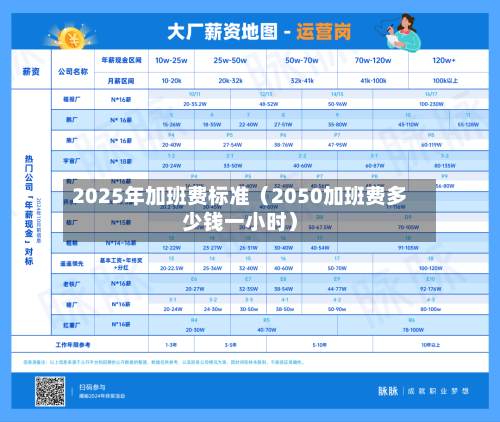Image resolution: width=500 pixels, height=422 pixels.
Task: Click the 10w-25w column header
Action: point(171,60)
